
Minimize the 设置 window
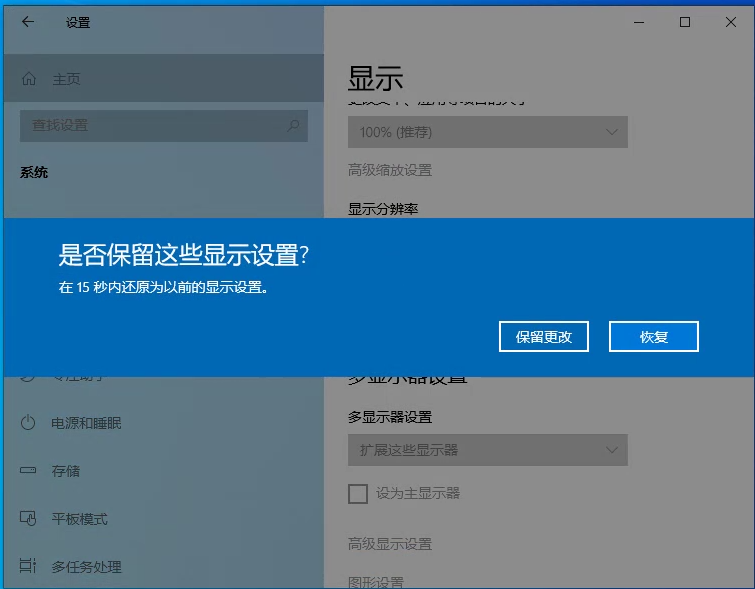click(639, 22)
